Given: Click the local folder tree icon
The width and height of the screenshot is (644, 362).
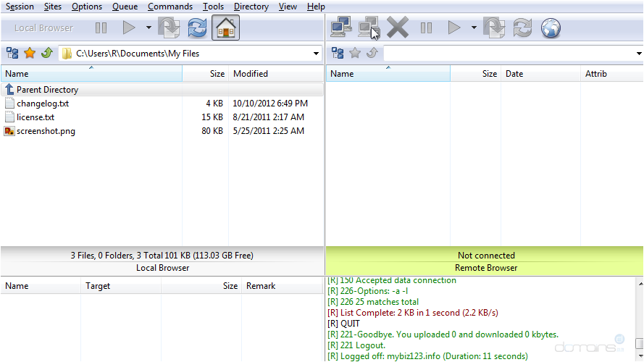Looking at the screenshot, I should (x=12, y=53).
